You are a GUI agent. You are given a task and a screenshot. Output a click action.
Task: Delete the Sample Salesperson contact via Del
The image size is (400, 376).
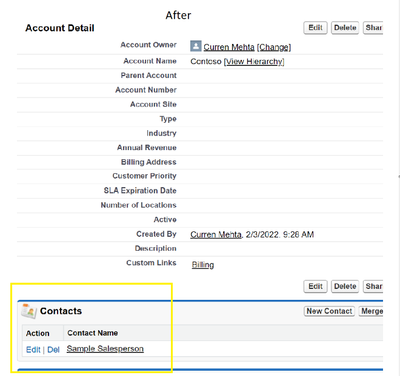tap(53, 350)
